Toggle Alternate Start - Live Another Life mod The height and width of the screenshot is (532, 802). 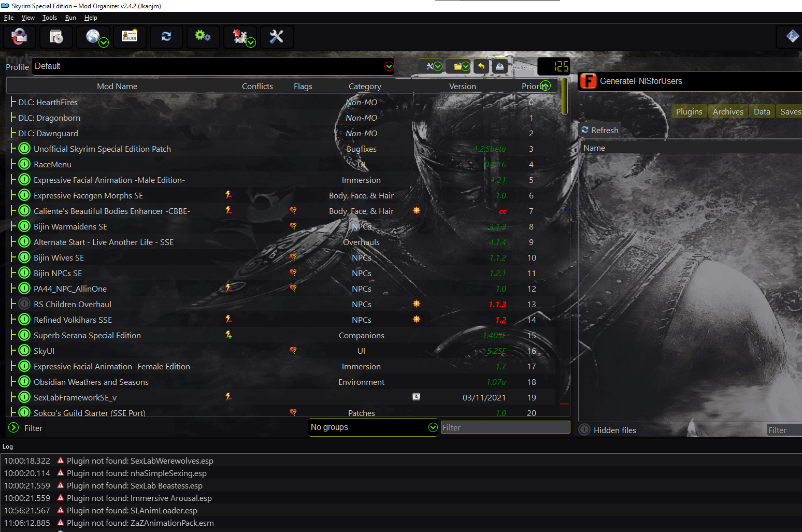pos(24,242)
